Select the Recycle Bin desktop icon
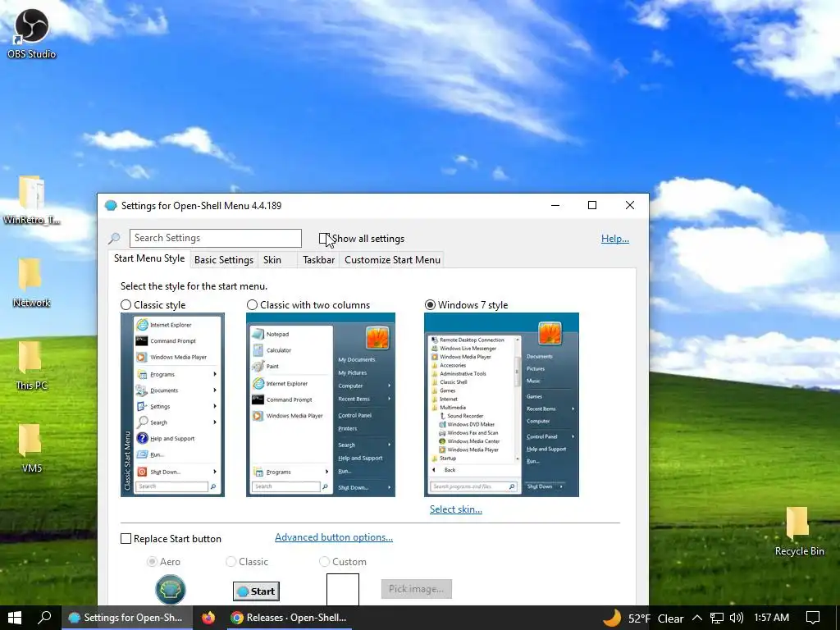The image size is (840, 630). coord(799,532)
